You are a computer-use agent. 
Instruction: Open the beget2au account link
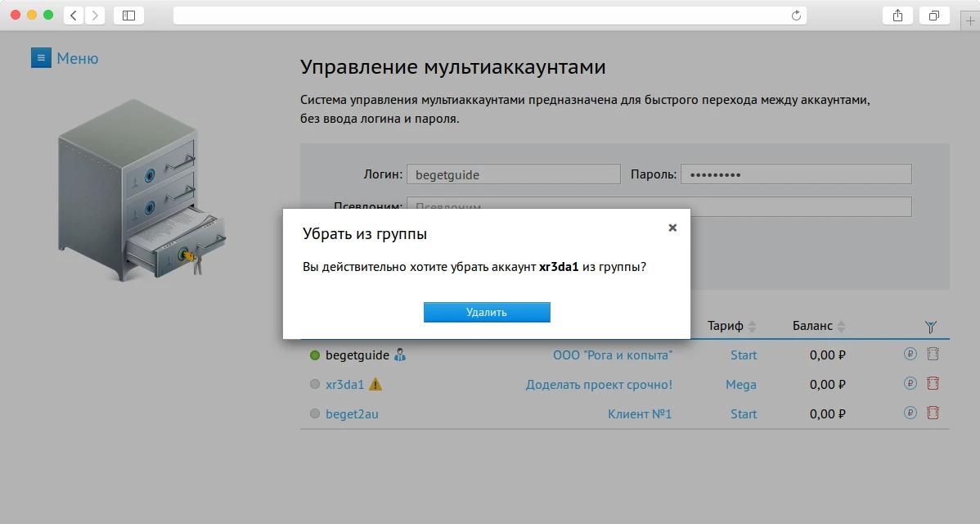(352, 414)
